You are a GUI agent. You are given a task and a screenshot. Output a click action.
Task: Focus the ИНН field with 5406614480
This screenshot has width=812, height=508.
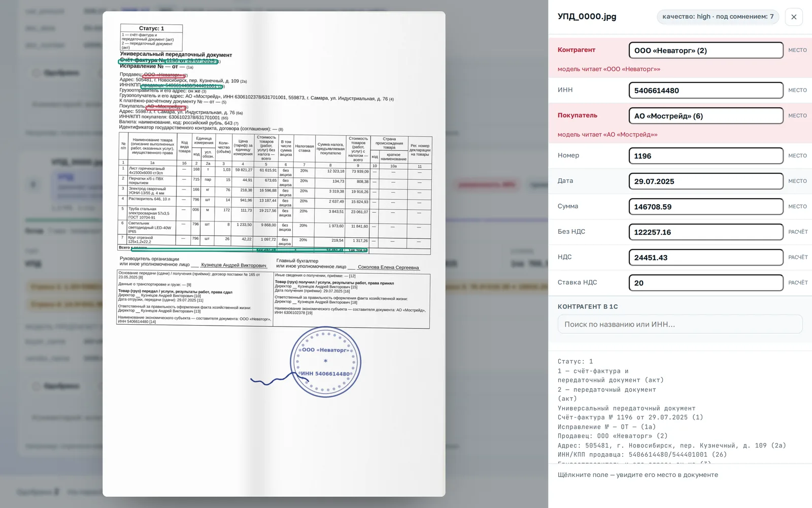(706, 90)
